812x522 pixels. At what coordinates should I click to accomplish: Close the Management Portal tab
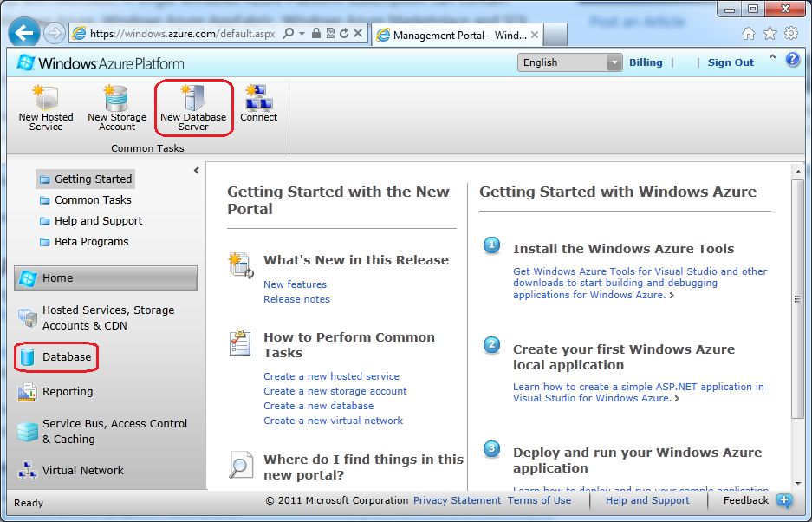point(535,36)
